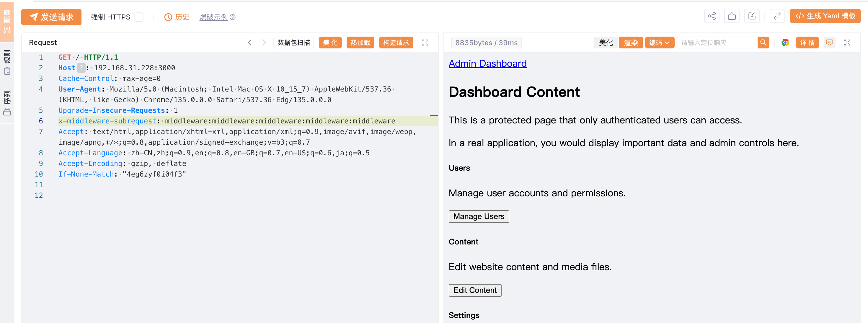Click the Request editor scrollbar marker
The height and width of the screenshot is (323, 868).
click(434, 116)
